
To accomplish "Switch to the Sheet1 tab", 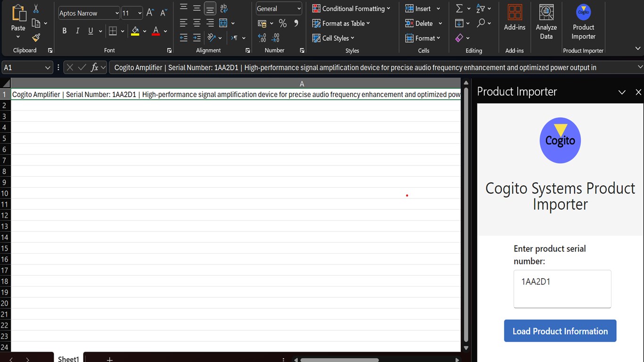I will click(68, 359).
